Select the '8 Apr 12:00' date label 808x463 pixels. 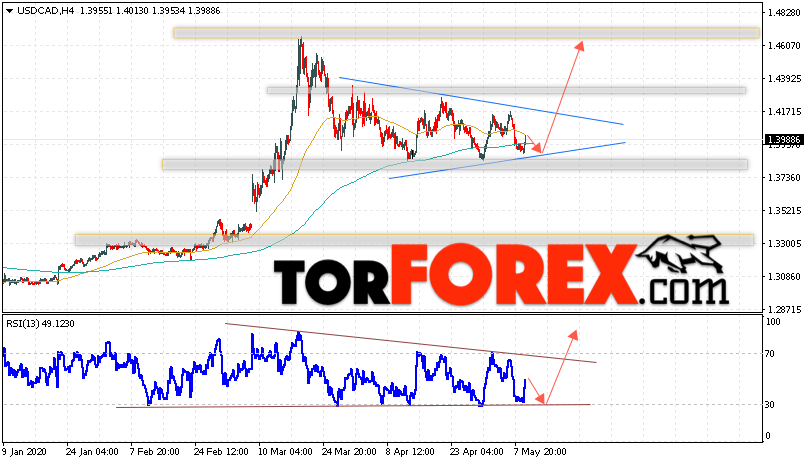click(410, 452)
